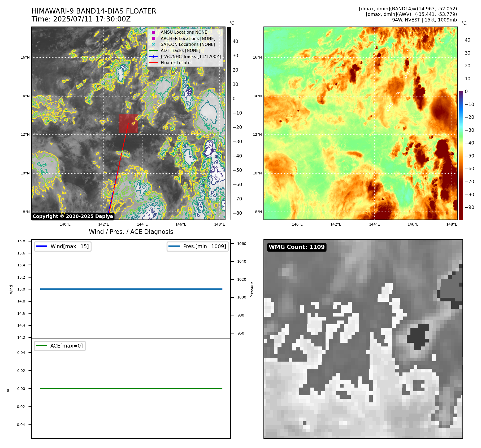481x448 pixels.
Task: Click the 15.8 tick on the Wind axis
Action: (21, 241)
